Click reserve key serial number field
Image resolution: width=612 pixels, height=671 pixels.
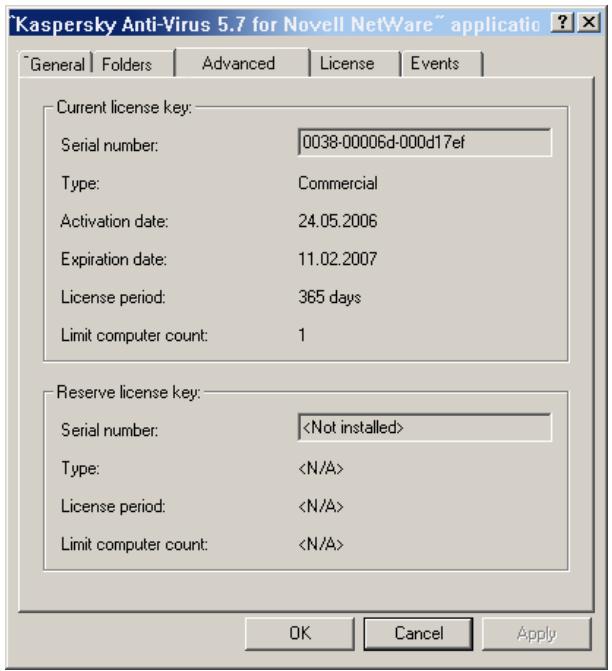[425, 427]
